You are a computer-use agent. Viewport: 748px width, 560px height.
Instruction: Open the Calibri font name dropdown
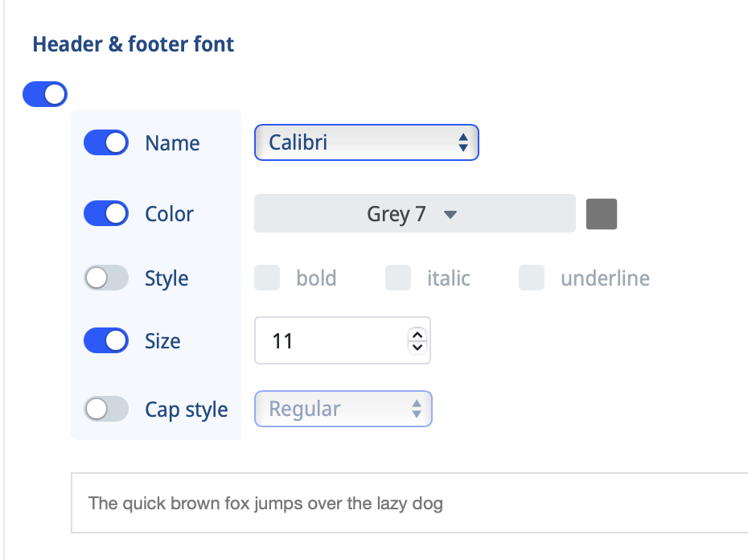point(367,142)
